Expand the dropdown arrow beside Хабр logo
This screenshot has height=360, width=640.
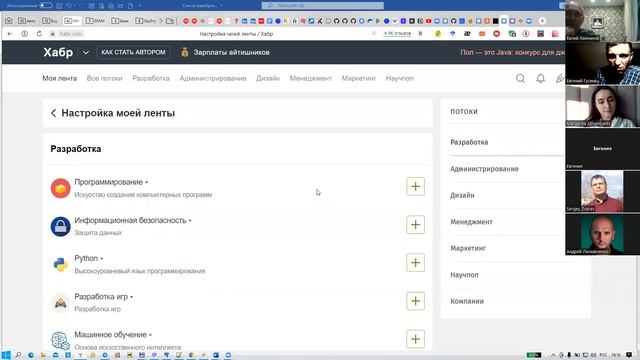86,53
